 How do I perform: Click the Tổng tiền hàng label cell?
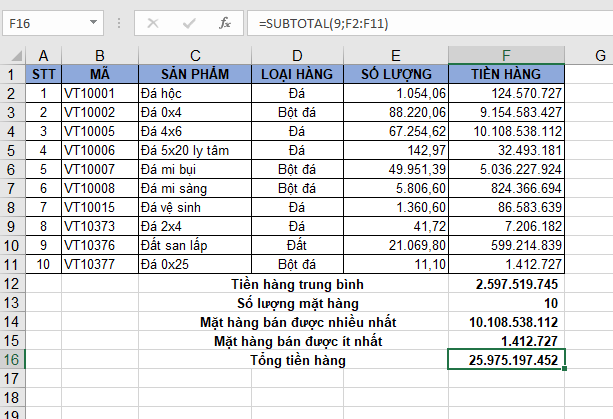[x=298, y=359]
